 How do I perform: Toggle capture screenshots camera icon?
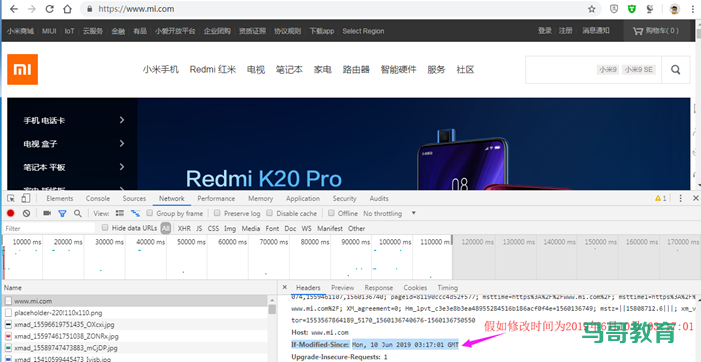(x=47, y=213)
